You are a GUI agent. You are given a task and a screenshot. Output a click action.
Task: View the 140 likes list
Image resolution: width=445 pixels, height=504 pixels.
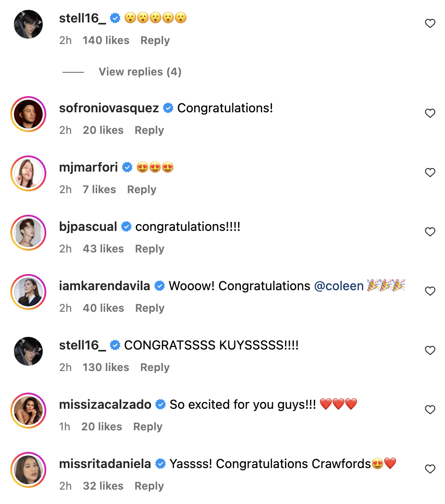coord(106,40)
